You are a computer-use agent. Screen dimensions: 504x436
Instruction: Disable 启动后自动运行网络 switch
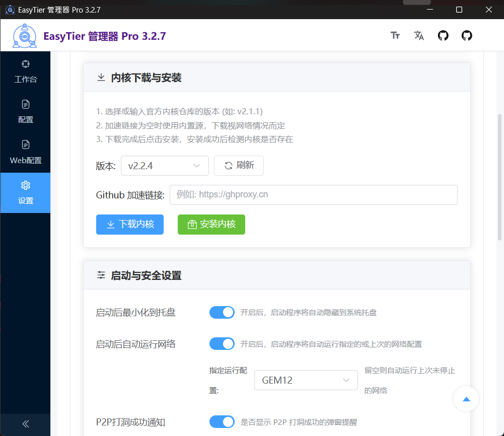[x=222, y=343]
